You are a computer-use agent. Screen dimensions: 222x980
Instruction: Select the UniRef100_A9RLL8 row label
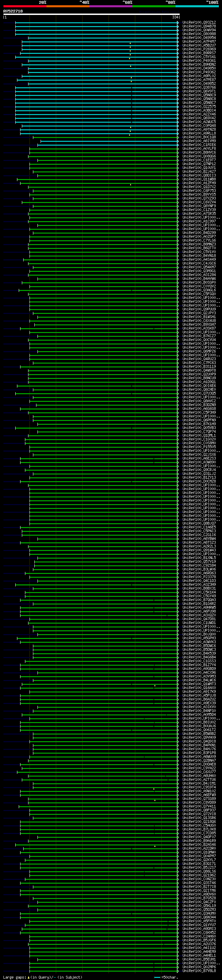click(199, 133)
